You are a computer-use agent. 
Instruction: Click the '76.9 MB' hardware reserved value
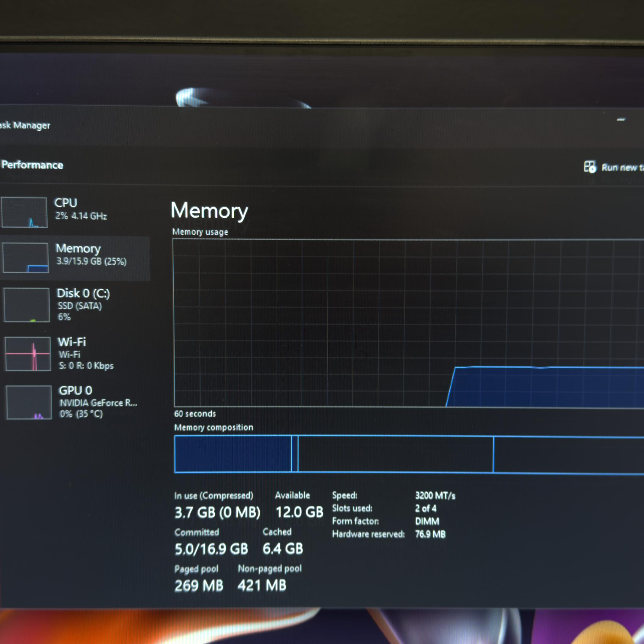point(430,534)
